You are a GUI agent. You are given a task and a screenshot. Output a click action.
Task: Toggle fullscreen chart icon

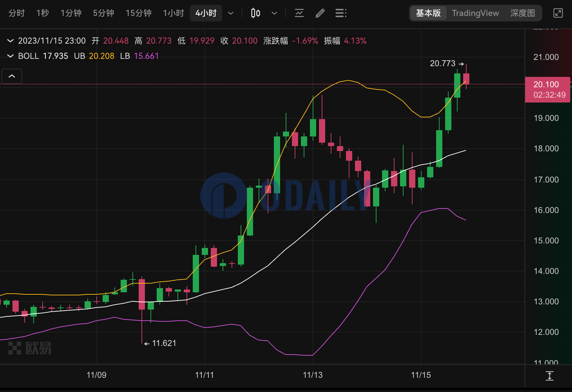point(558,13)
